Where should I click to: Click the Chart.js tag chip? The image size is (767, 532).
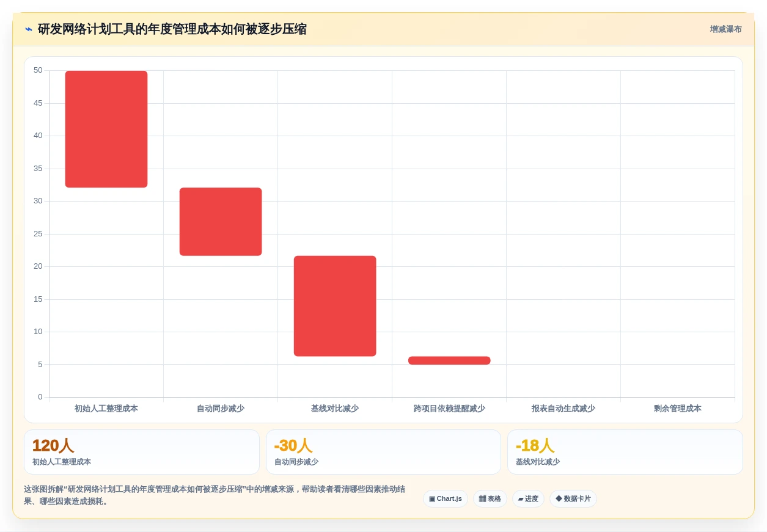pos(446,498)
